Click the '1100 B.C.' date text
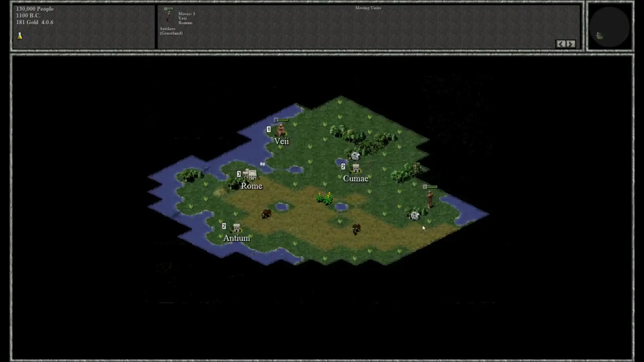 point(28,16)
